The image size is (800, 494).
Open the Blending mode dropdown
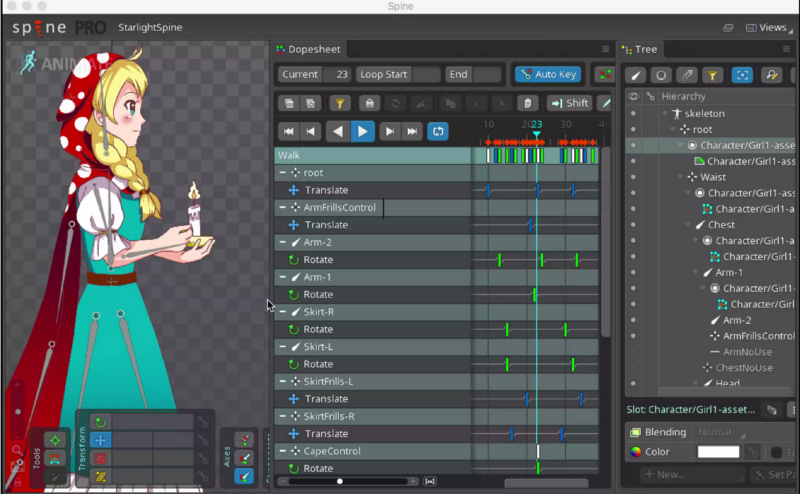720,432
